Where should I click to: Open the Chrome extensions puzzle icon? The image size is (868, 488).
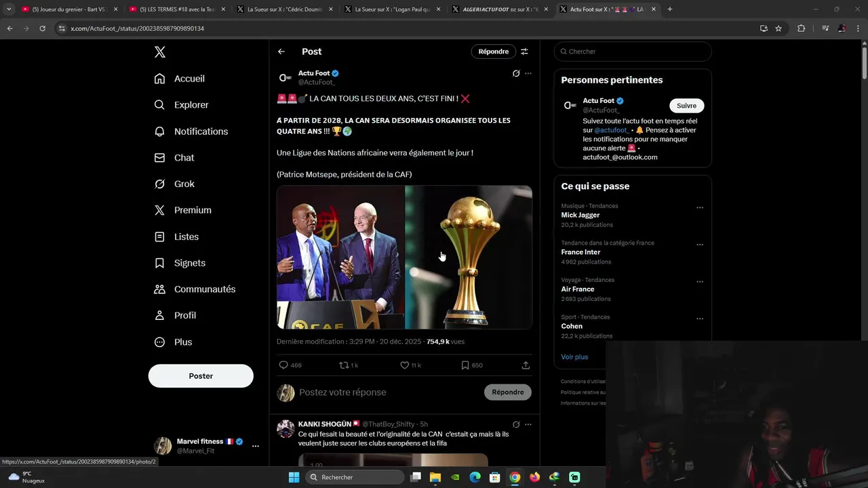(801, 28)
